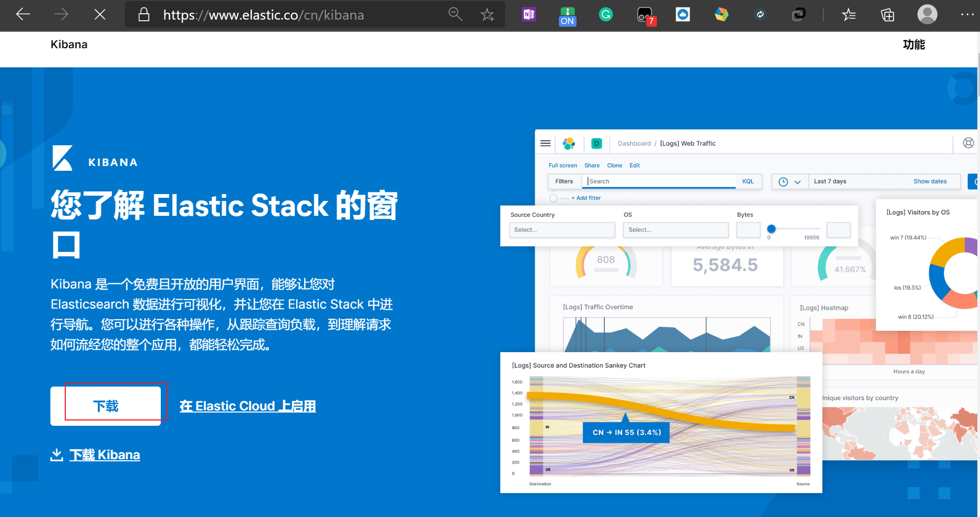Open the time picker quick menu
Image resolution: width=980 pixels, height=517 pixels.
pyautogui.click(x=790, y=182)
